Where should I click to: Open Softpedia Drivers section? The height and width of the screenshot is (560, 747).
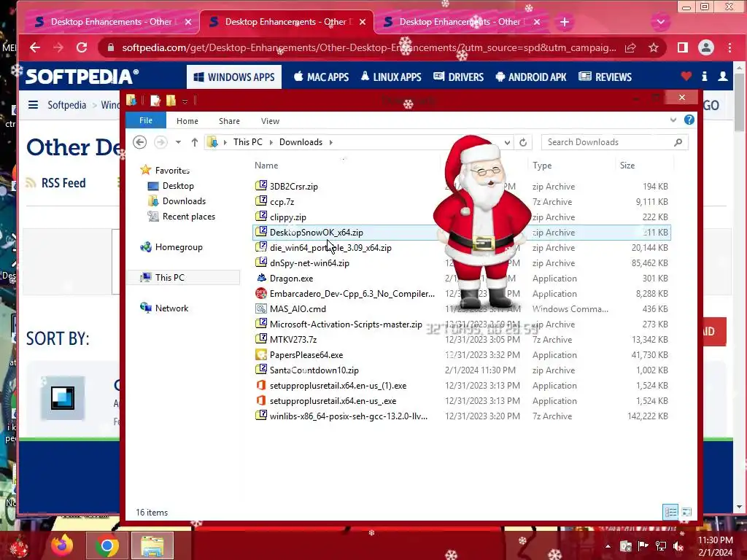(x=458, y=77)
